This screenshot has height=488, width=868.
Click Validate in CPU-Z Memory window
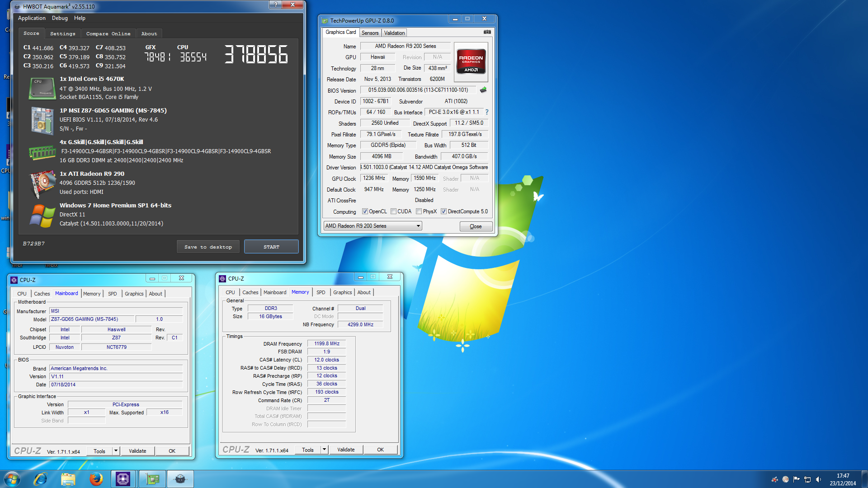[x=346, y=450]
